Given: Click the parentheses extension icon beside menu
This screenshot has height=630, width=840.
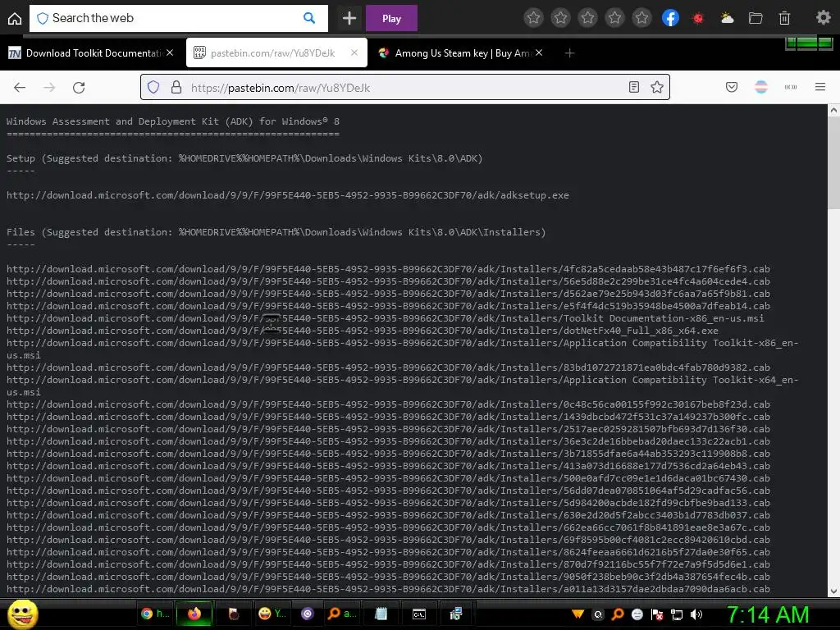Looking at the screenshot, I should click(x=791, y=87).
